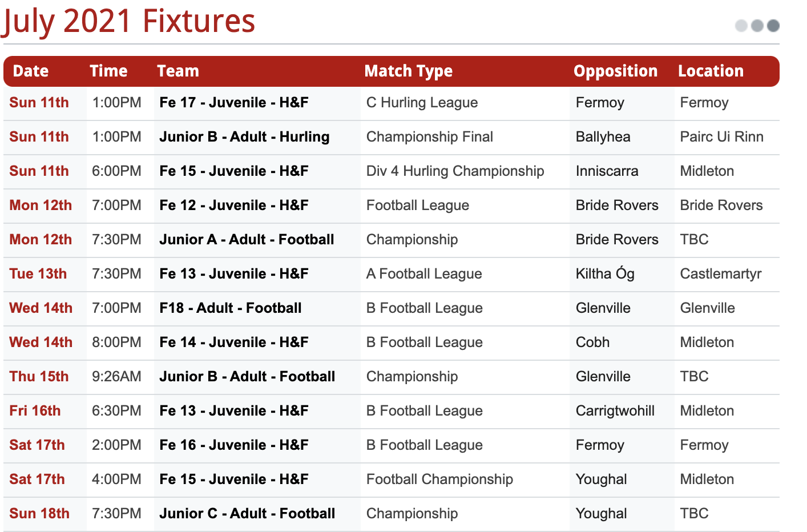Viewport: 807px width, 532px height.
Task: Click the Location column header
Action: (x=711, y=71)
